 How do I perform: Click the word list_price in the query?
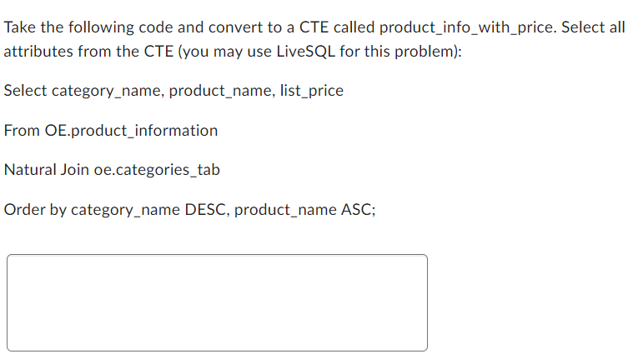click(x=312, y=91)
